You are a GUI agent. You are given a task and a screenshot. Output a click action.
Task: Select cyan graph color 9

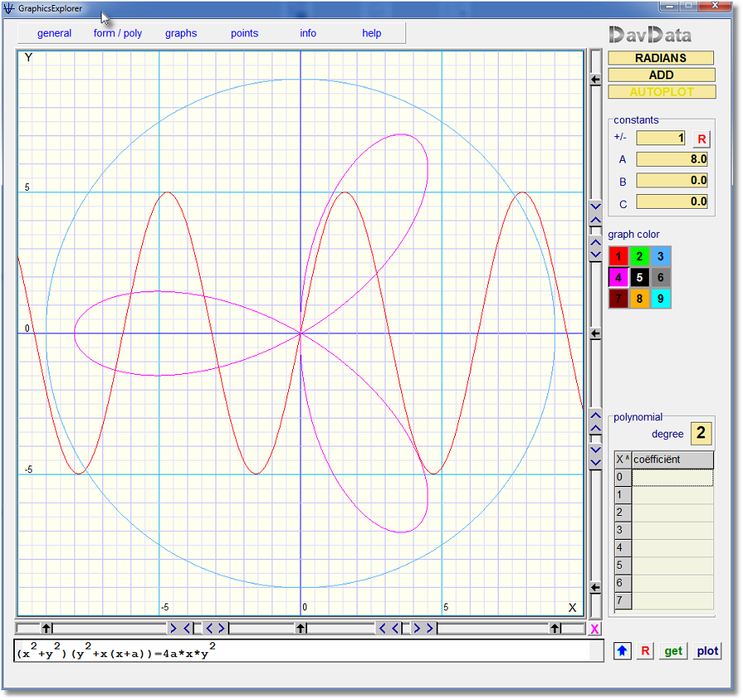click(x=660, y=299)
